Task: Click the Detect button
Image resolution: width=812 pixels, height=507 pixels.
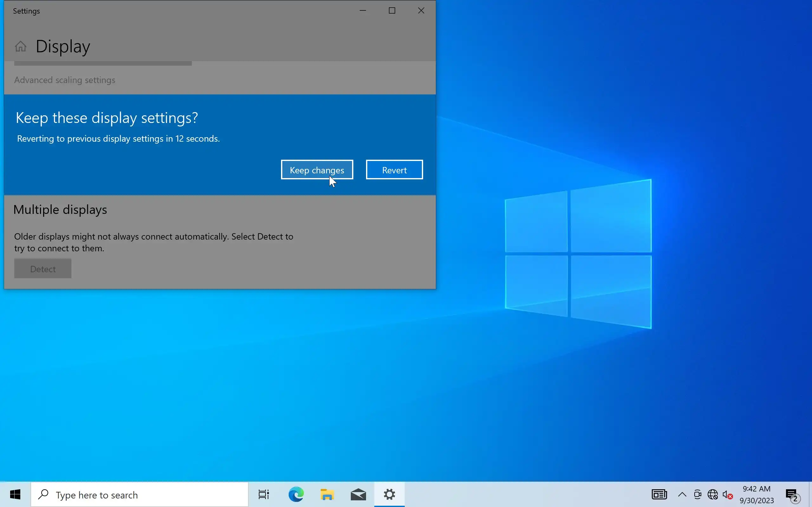Action: 43,269
